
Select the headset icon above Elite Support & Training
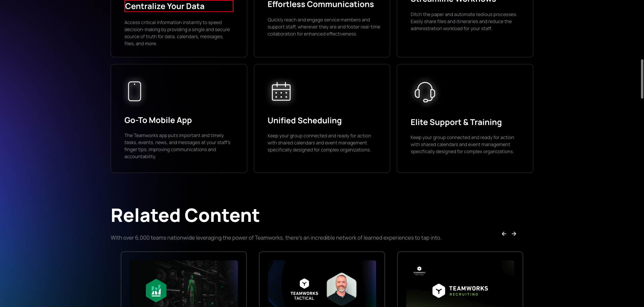point(424,91)
